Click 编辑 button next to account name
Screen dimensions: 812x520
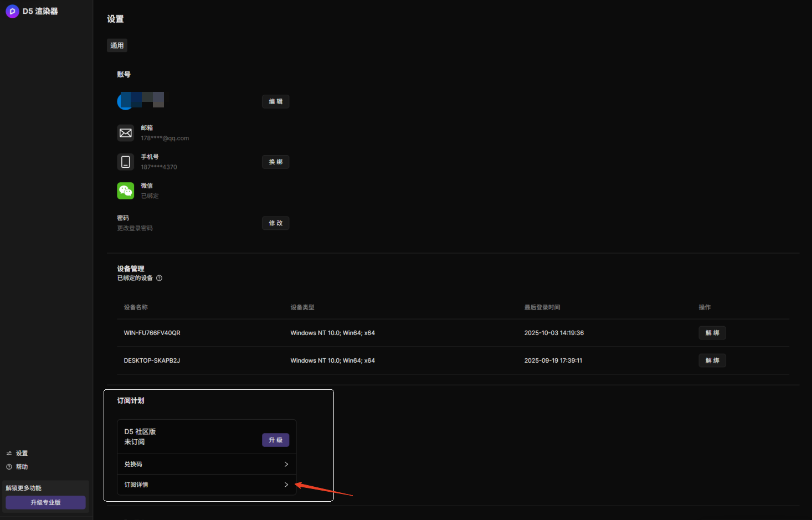pyautogui.click(x=275, y=101)
